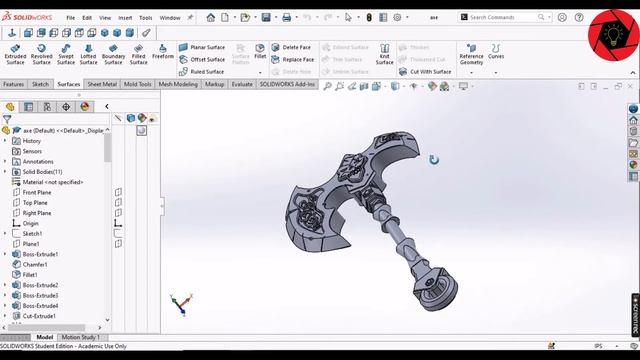The height and width of the screenshot is (360, 640).
Task: Open the Window menu
Action: tap(170, 18)
